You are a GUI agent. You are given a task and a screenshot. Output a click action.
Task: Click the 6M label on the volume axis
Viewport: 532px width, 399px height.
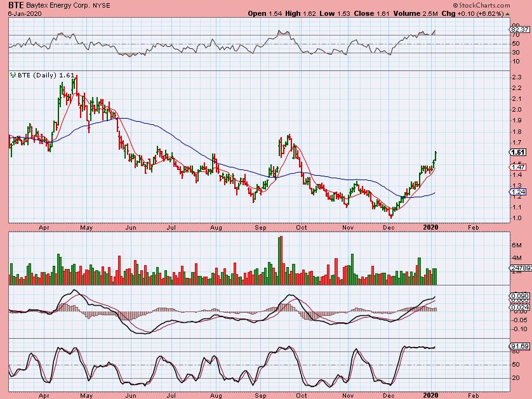[x=516, y=245]
